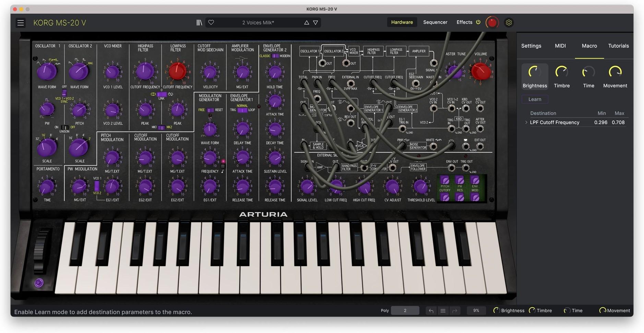Image resolution: width=644 pixels, height=333 pixels.
Task: Switch to the Sequencer tab
Action: [435, 22]
